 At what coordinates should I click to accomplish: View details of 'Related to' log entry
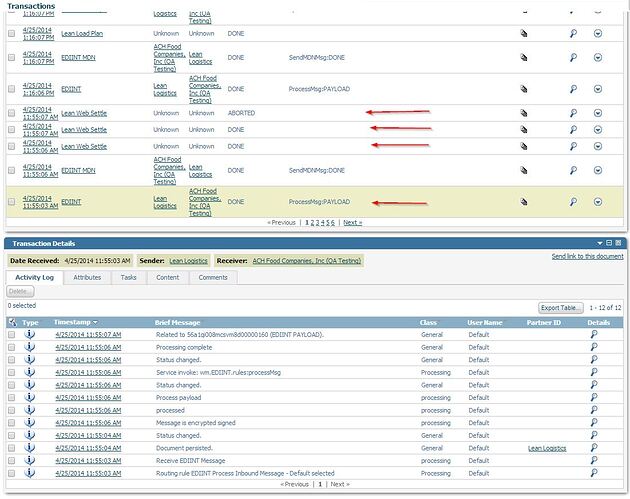pos(594,334)
